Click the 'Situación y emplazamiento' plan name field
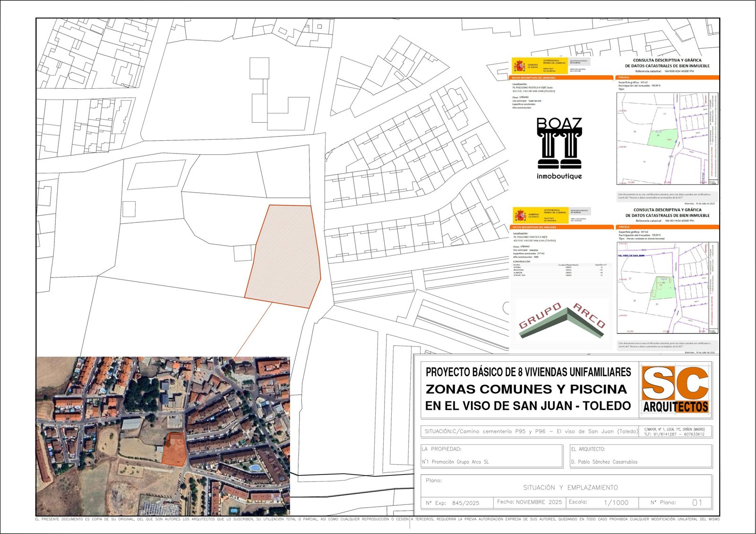This screenshot has width=756, height=534. (570, 487)
